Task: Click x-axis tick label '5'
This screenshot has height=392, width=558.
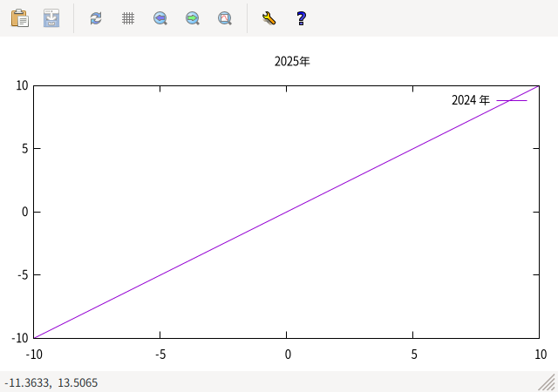Action: (x=414, y=354)
